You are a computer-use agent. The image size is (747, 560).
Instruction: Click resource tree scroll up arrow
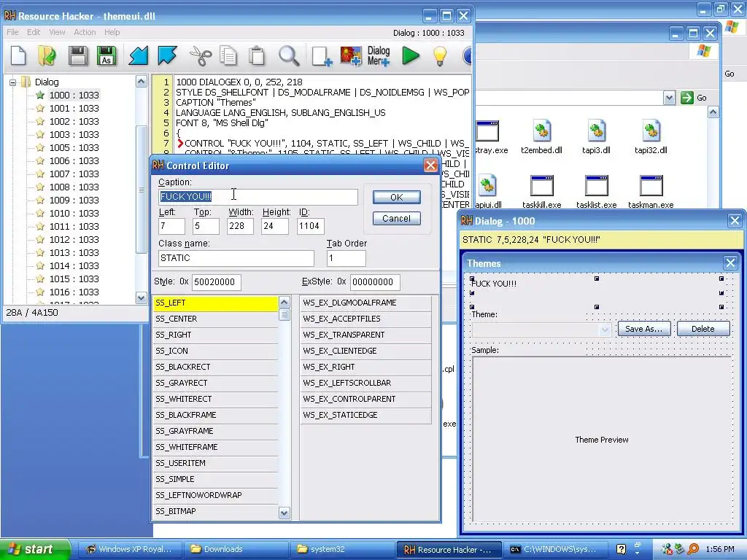pos(141,82)
